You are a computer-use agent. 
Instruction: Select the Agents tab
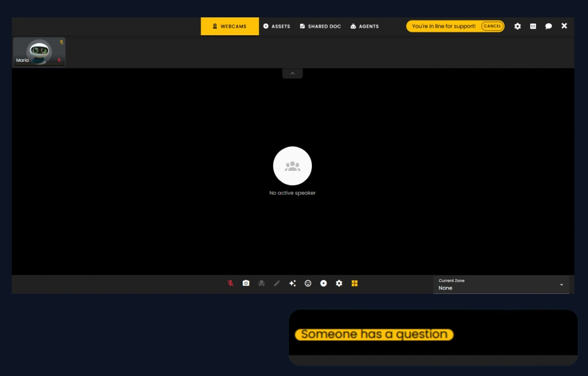coord(364,26)
